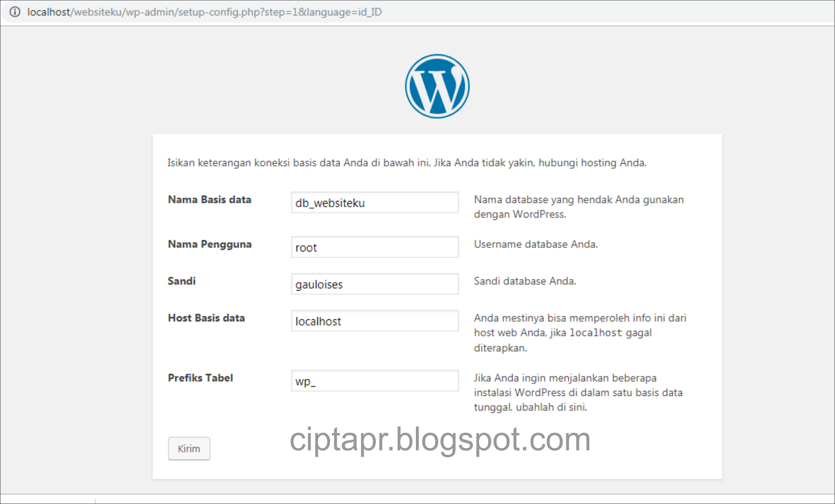Select the gauloises password text field
Viewport: 835px width, 504px height.
coord(374,284)
